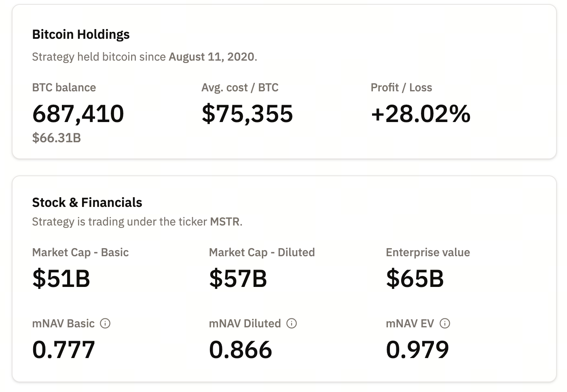
Task: Click the Bitcoin Holdings heading
Action: coord(81,34)
